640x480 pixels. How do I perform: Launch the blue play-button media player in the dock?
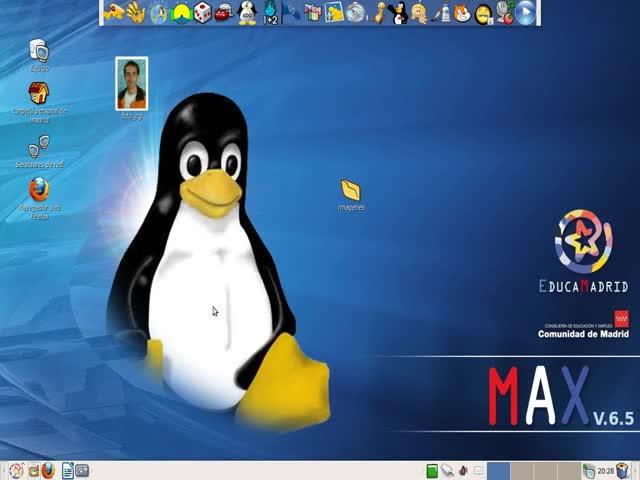[x=525, y=13]
